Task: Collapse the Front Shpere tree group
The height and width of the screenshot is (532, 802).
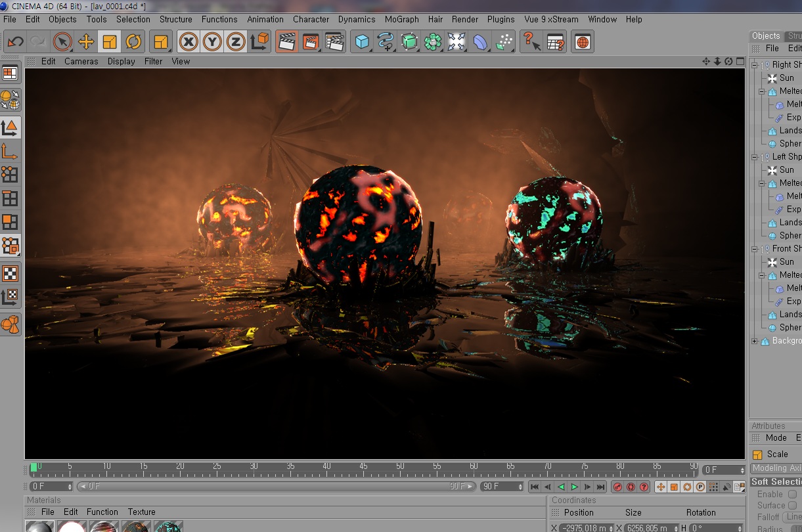Action: [x=755, y=249]
